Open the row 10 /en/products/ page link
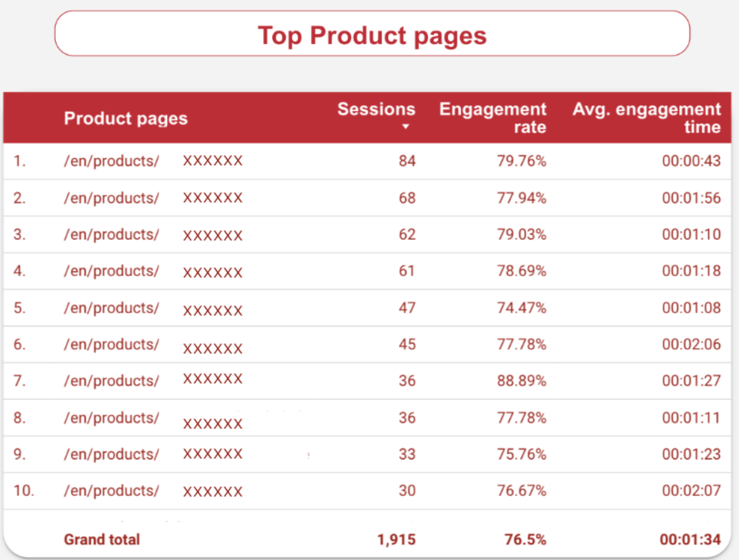 [111, 491]
